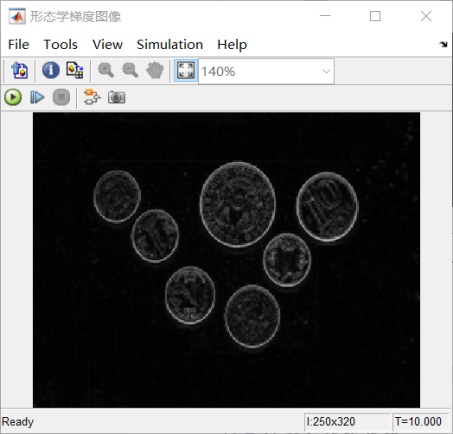The image size is (453, 434).
Task: Click the gray Stop simulation button
Action: point(61,98)
